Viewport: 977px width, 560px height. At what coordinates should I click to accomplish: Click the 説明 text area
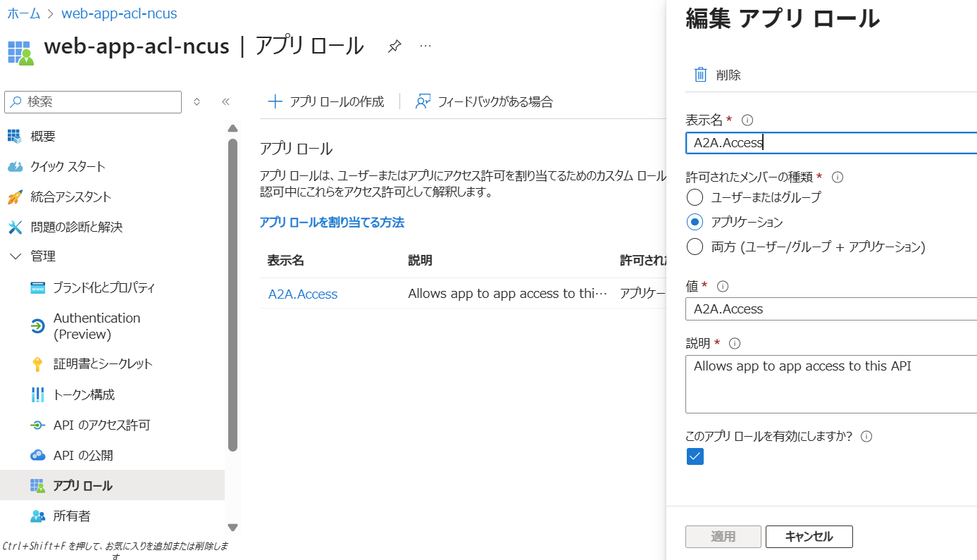[831, 384]
